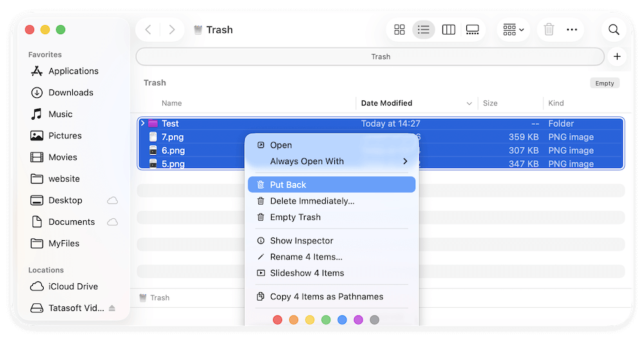This screenshot has width=644, height=338.
Task: Choose Put Back from context menu
Action: (288, 185)
